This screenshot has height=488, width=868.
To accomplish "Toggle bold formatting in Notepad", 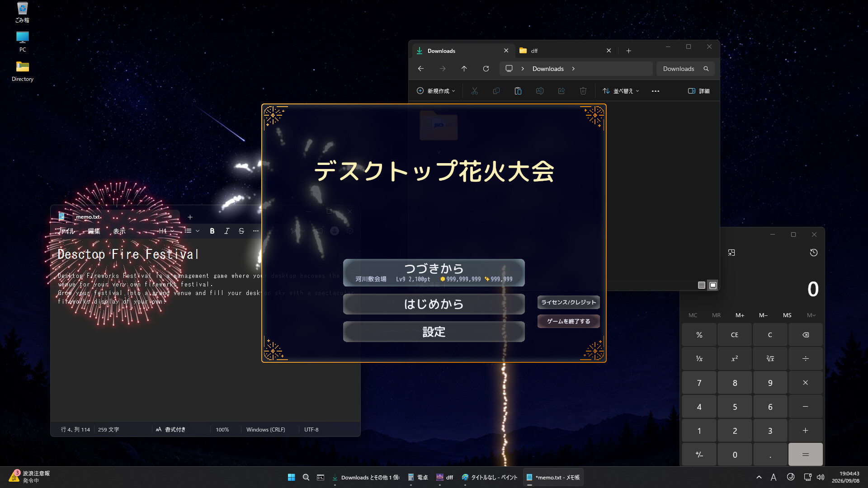I will point(212,231).
